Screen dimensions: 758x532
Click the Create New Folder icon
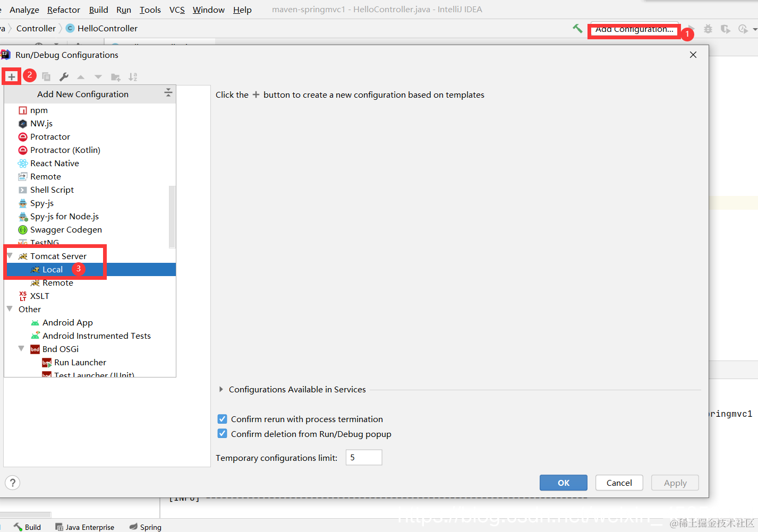115,77
